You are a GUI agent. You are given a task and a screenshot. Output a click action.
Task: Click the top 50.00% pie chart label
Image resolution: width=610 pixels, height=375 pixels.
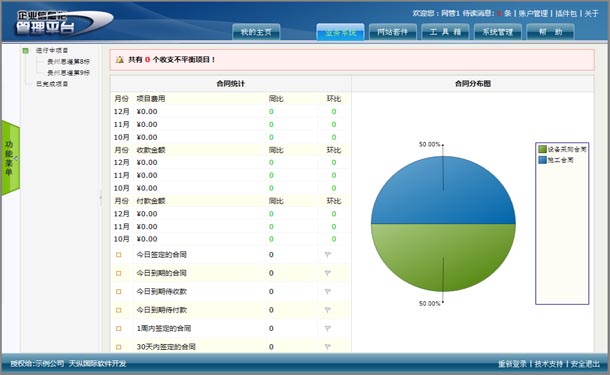click(429, 144)
